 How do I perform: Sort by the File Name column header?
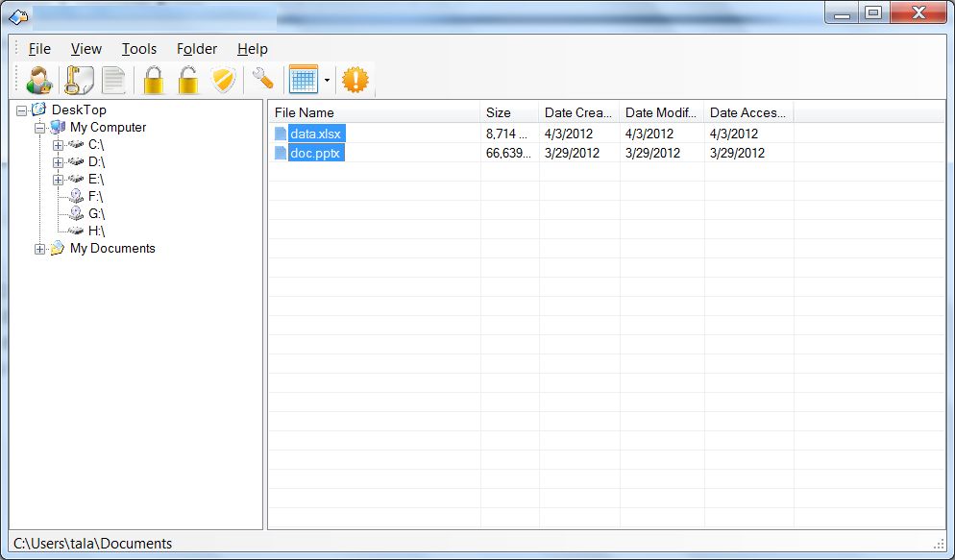pyautogui.click(x=373, y=112)
